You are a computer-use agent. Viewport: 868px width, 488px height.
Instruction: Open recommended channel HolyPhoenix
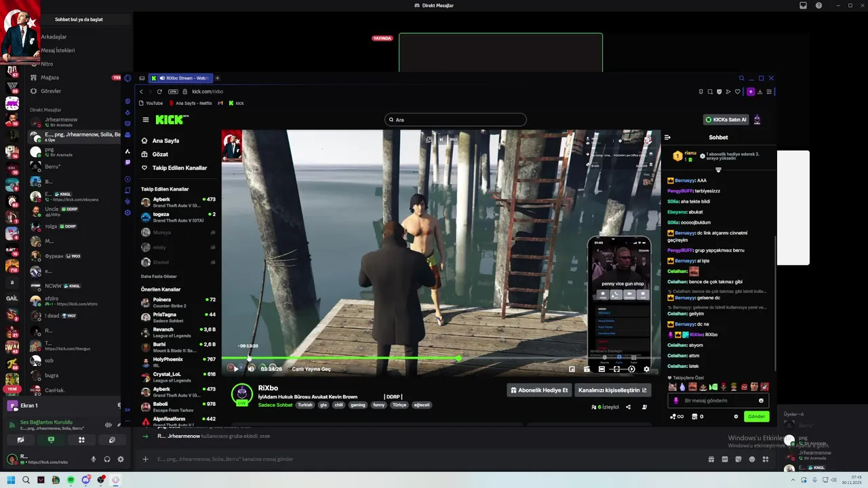pos(178,362)
